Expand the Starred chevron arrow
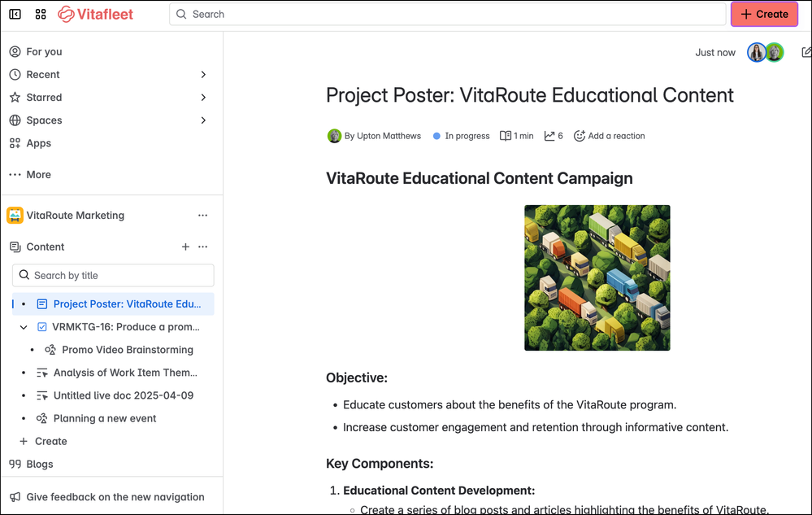 point(203,98)
